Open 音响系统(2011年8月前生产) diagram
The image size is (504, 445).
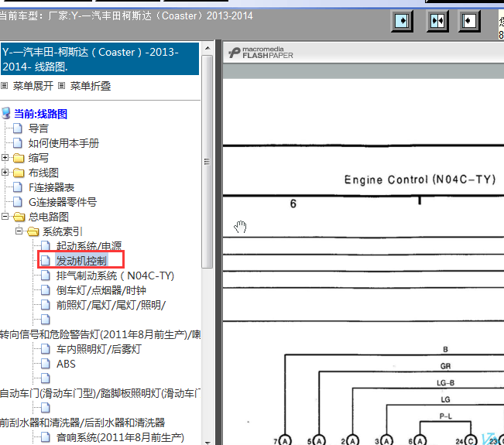click(120, 437)
